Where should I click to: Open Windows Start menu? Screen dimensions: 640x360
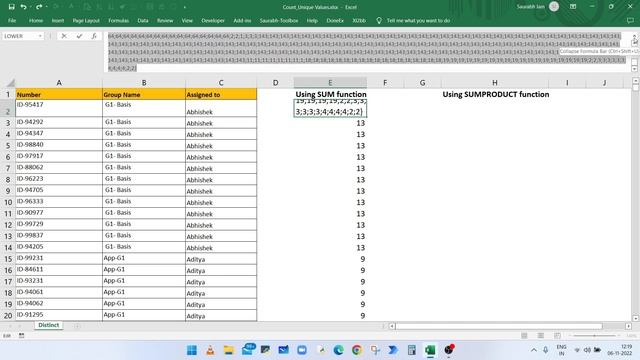[191, 350]
